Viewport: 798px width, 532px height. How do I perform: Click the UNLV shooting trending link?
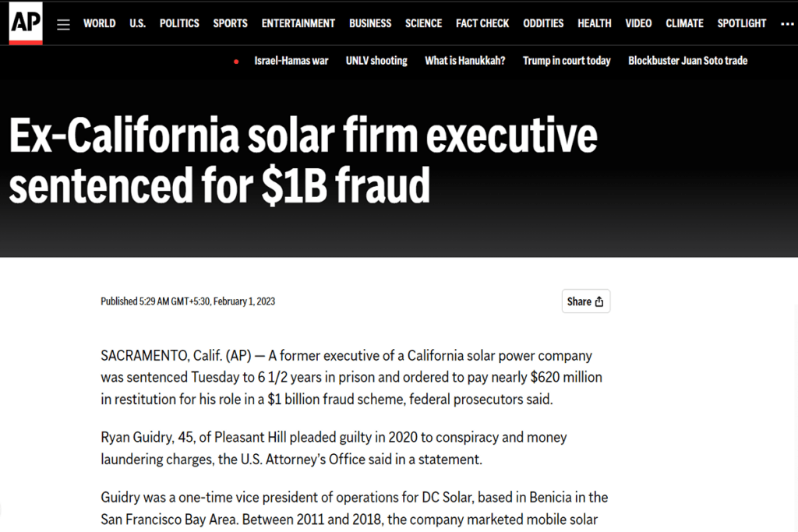[376, 61]
